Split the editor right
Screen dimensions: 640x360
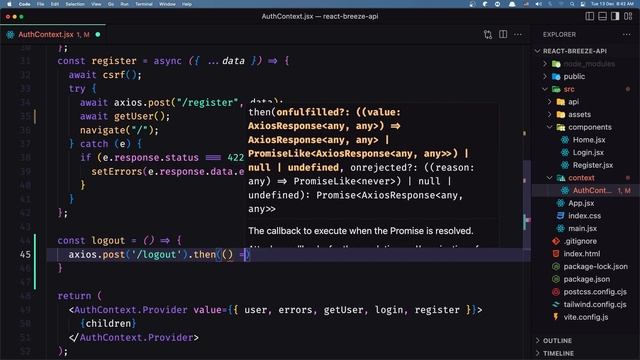pos(503,35)
